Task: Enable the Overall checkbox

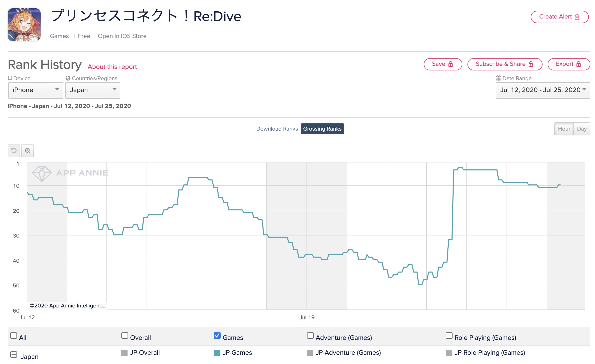Action: 125,335
